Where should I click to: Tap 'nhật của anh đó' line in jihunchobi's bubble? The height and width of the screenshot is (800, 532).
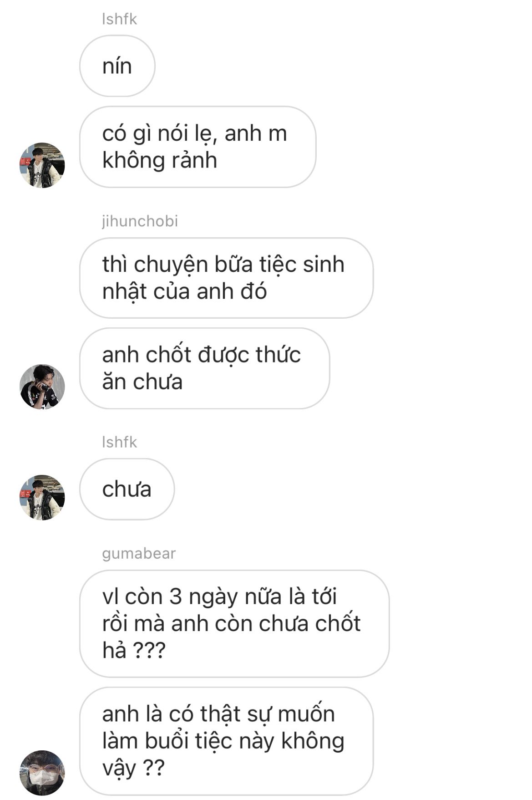184,291
